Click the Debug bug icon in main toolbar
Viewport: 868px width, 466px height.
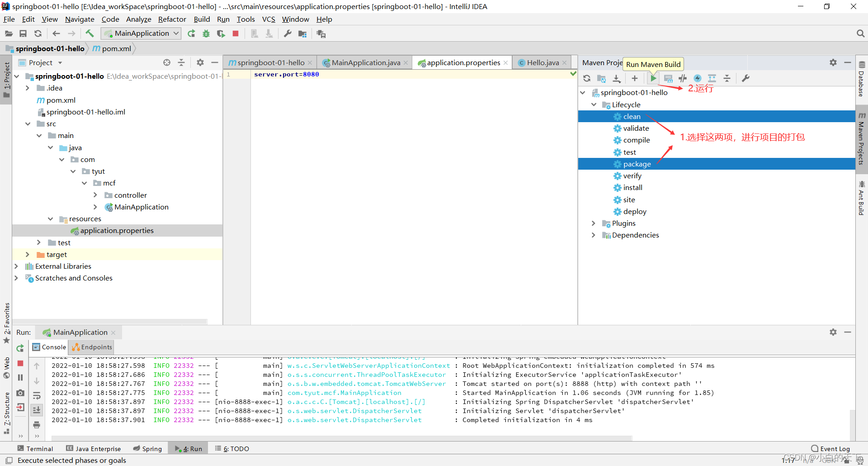(x=206, y=33)
